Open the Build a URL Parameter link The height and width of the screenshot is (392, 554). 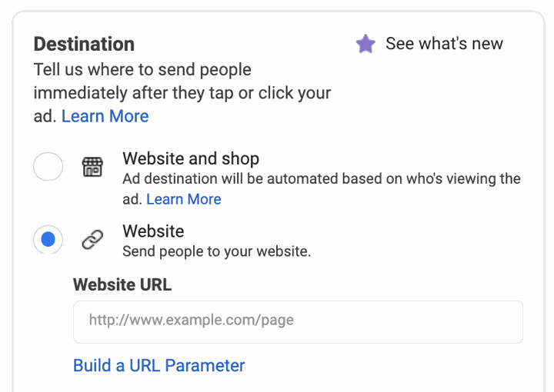pos(159,366)
